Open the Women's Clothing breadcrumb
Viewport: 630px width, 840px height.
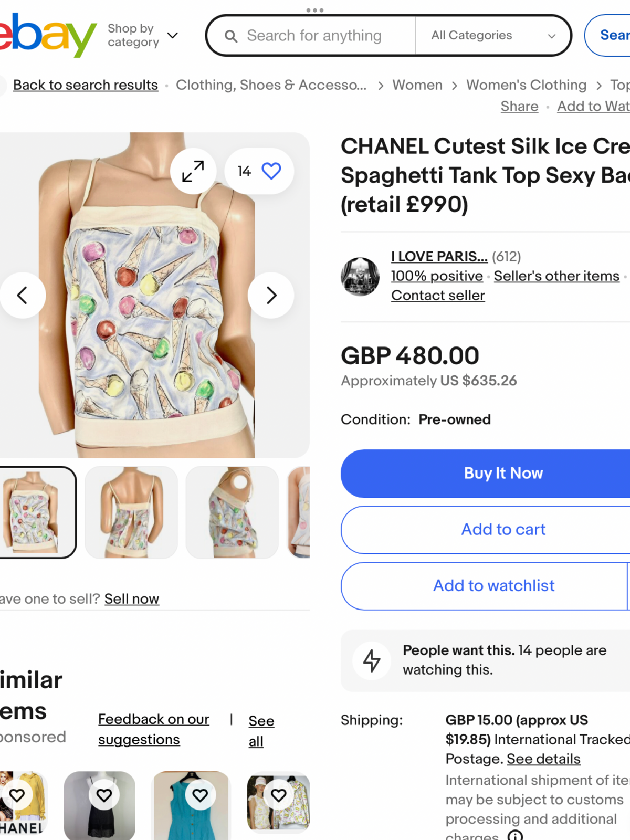(527, 85)
